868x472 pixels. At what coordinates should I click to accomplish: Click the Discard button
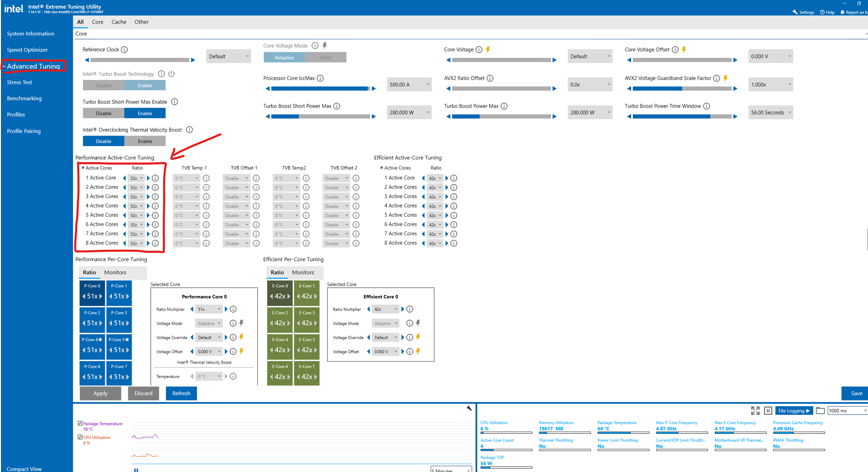point(143,393)
